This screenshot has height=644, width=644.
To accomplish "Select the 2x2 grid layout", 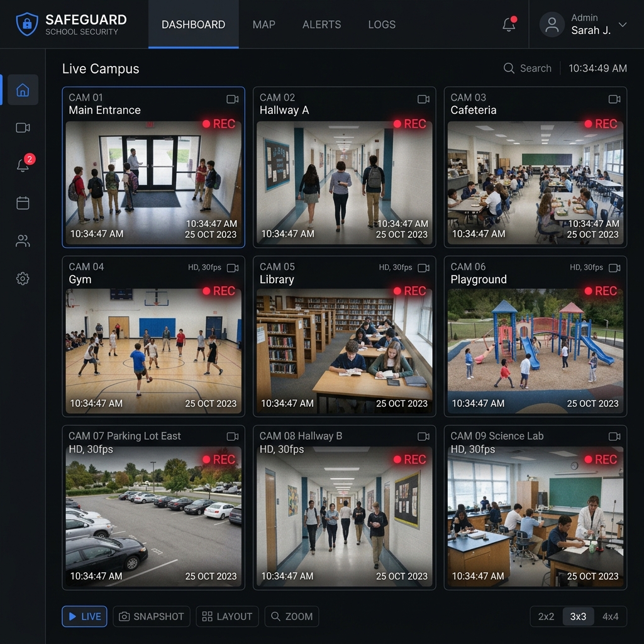I will [547, 616].
